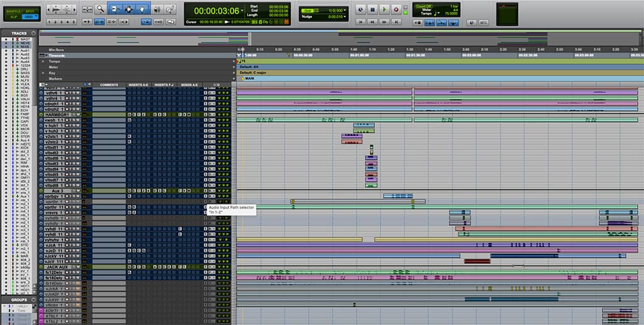Arm recording with the Record button
This screenshot has width=644, height=325.
pyautogui.click(x=396, y=9)
